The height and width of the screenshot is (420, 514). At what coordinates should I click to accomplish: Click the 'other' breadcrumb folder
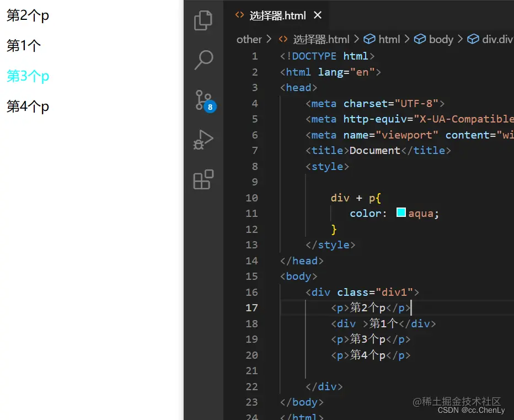(x=249, y=39)
